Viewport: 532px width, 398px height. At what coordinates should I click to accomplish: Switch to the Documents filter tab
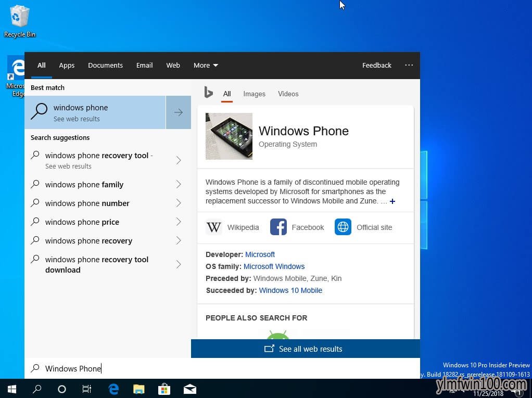click(105, 65)
